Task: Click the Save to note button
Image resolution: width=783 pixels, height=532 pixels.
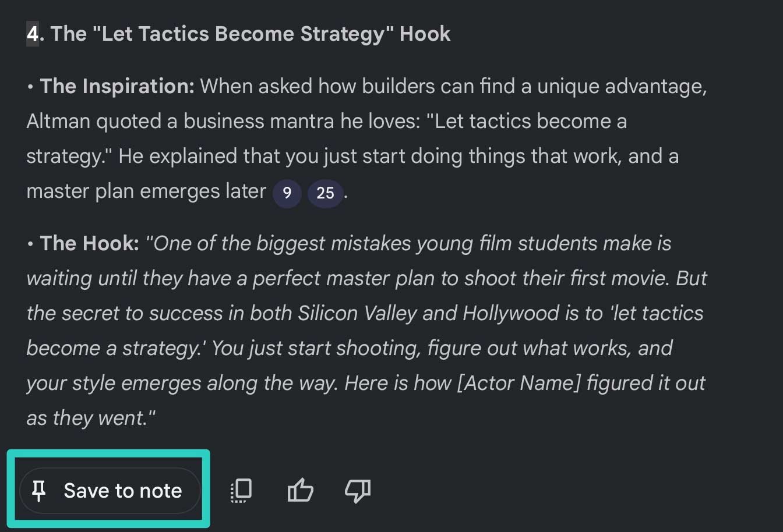Action: tap(110, 491)
